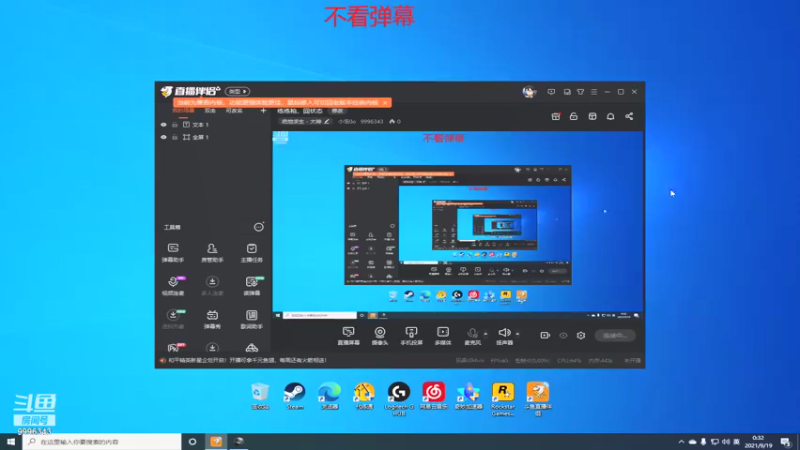Toggle the lock on the 全屏 1 source
The image size is (800, 450).
click(174, 137)
